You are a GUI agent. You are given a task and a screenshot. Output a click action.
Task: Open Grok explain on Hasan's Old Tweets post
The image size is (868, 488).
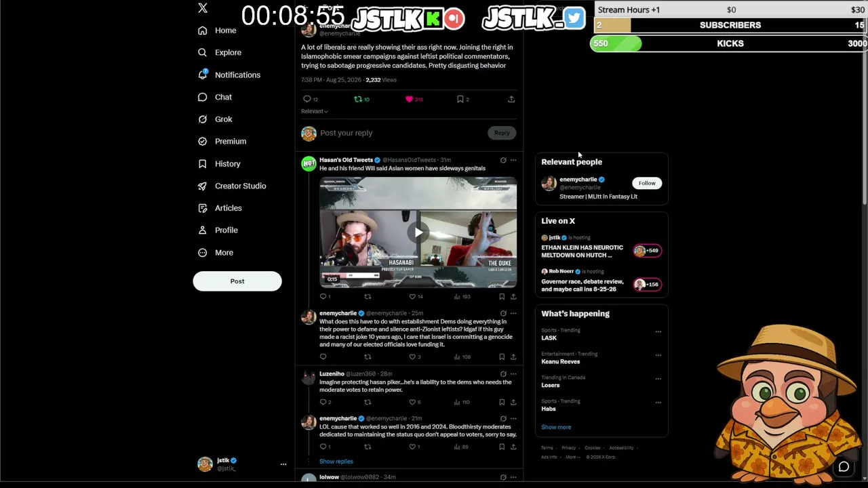coord(503,161)
